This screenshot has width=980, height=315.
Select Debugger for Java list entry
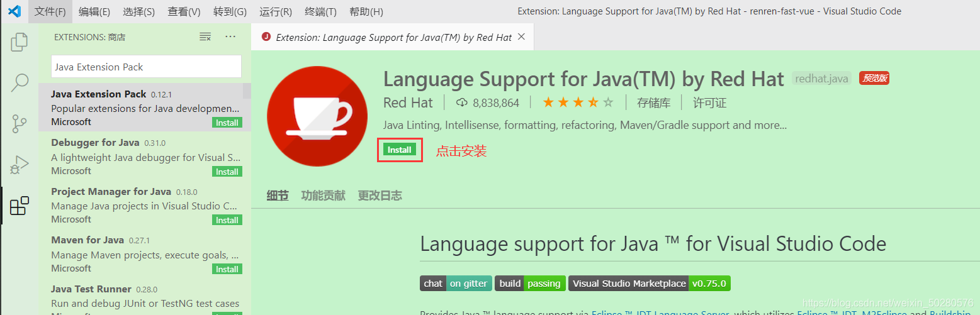(145, 157)
